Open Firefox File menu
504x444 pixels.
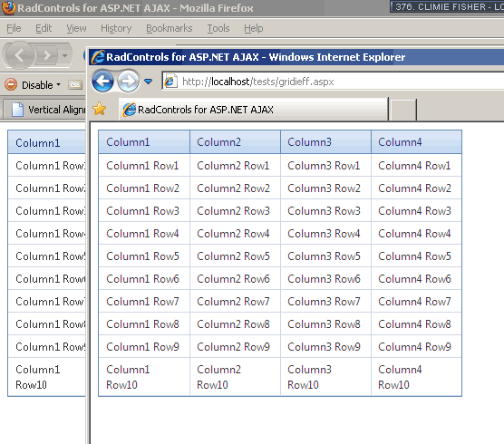click(x=14, y=28)
